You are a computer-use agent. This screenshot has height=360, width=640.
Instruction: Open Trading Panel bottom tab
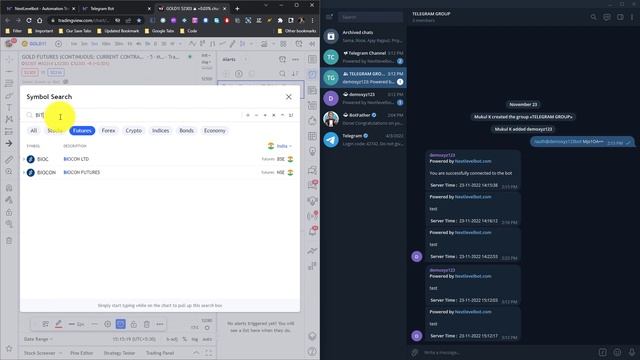click(160, 353)
